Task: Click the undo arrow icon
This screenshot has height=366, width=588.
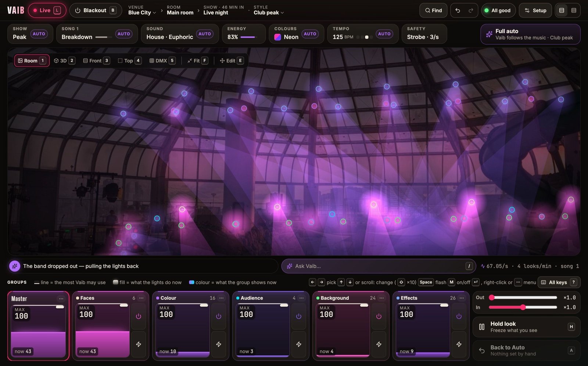Action: point(458,10)
